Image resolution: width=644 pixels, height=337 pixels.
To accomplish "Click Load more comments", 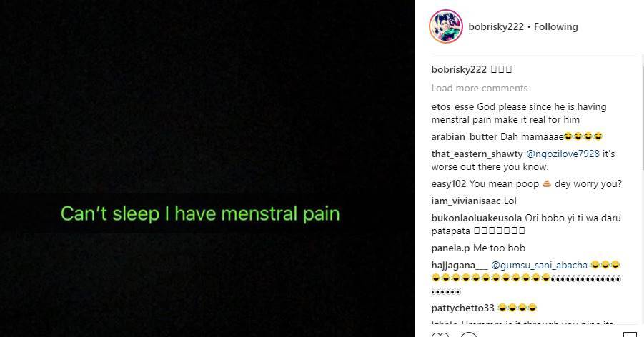I will (x=480, y=88).
